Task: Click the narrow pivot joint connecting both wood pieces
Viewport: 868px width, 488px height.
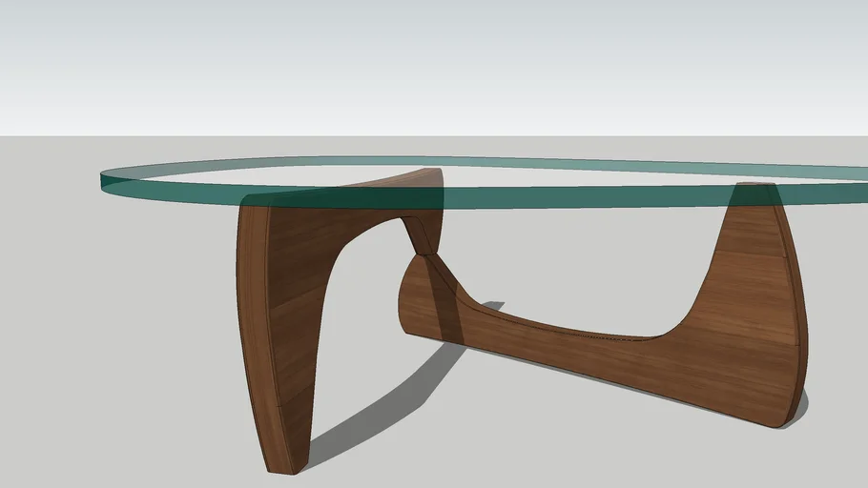Action: (x=421, y=244)
